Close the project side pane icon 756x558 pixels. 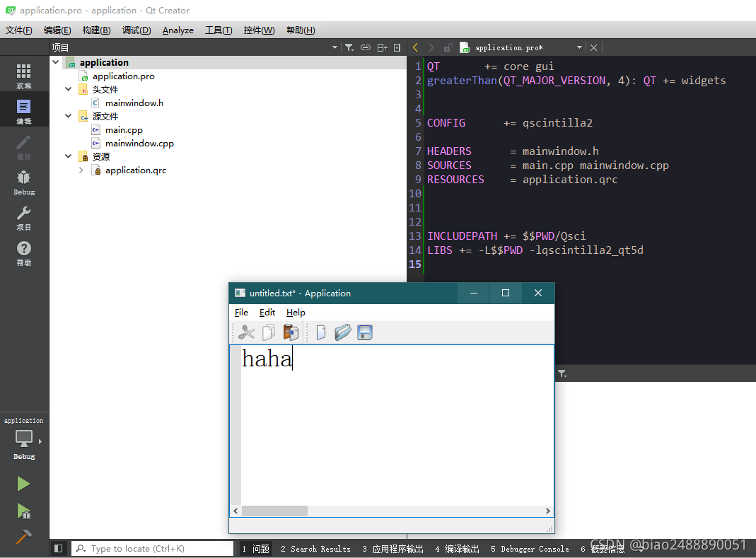397,48
